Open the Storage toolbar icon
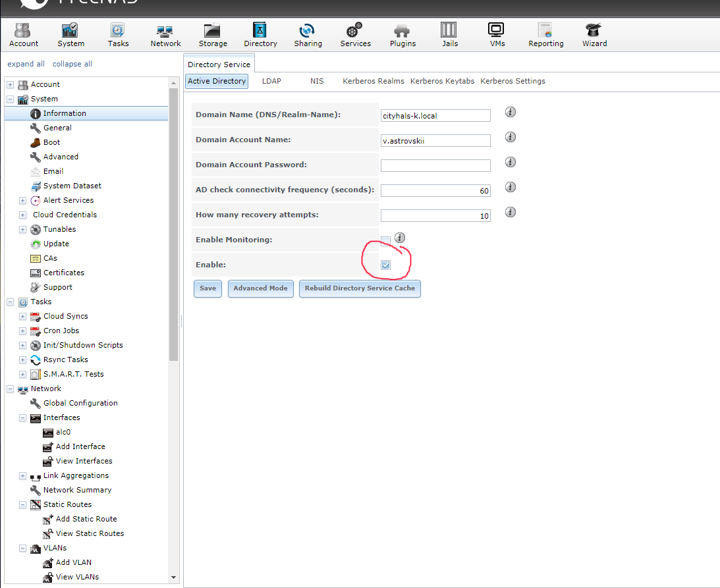Image resolution: width=720 pixels, height=588 pixels. tap(213, 35)
